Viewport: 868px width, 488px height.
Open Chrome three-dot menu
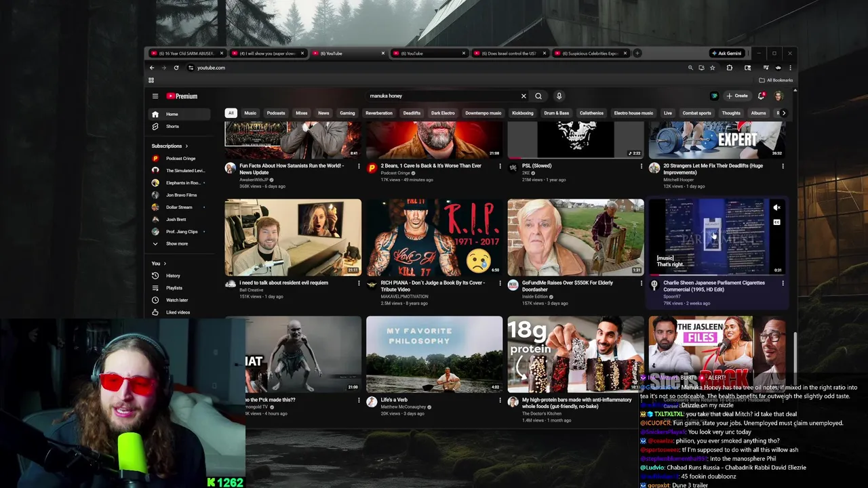pos(789,68)
